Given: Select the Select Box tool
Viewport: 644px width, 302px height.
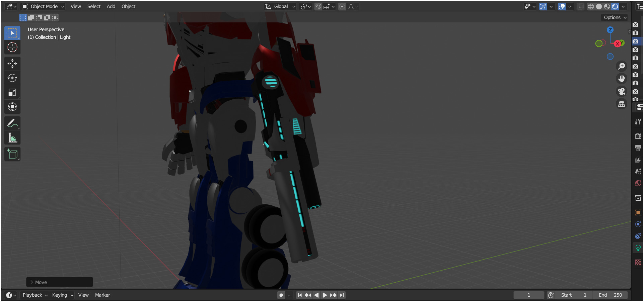Looking at the screenshot, I should click(12, 33).
